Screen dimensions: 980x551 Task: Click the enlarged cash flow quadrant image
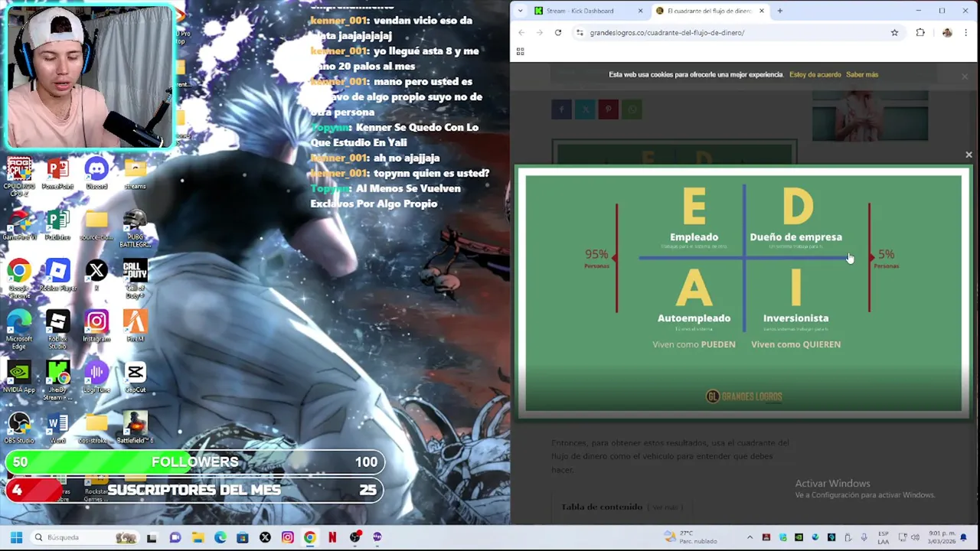pos(743,293)
